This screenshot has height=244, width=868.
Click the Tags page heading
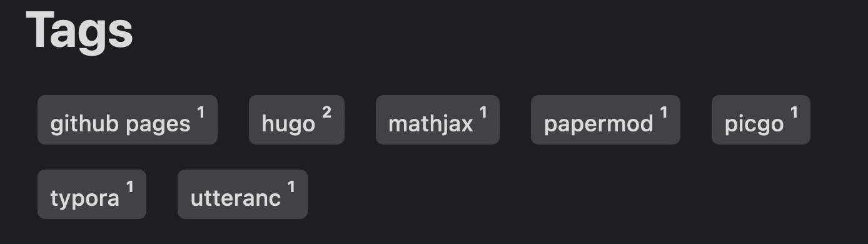coord(79,30)
